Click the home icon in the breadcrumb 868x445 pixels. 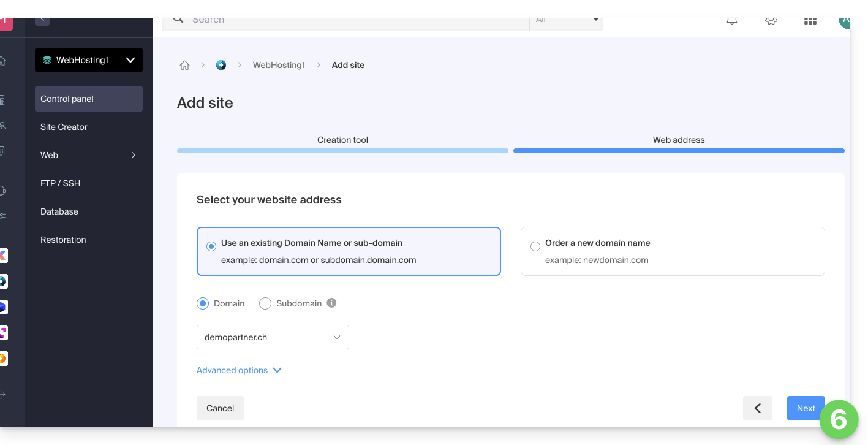(184, 65)
